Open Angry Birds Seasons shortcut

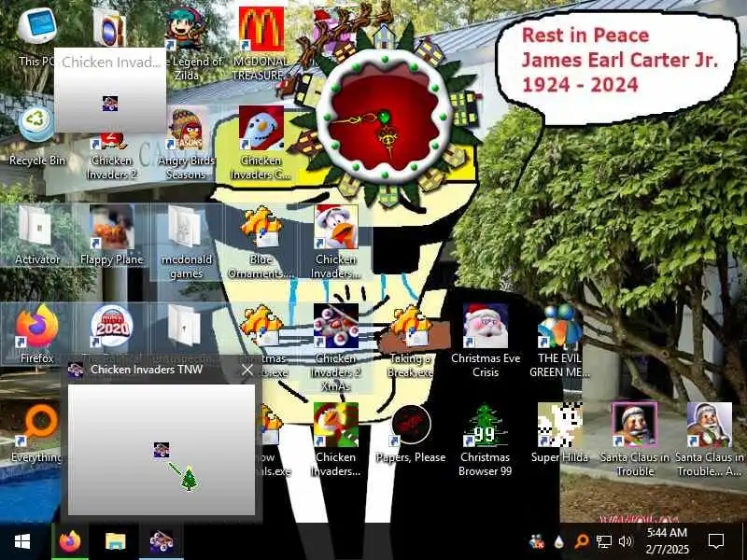[x=186, y=143]
